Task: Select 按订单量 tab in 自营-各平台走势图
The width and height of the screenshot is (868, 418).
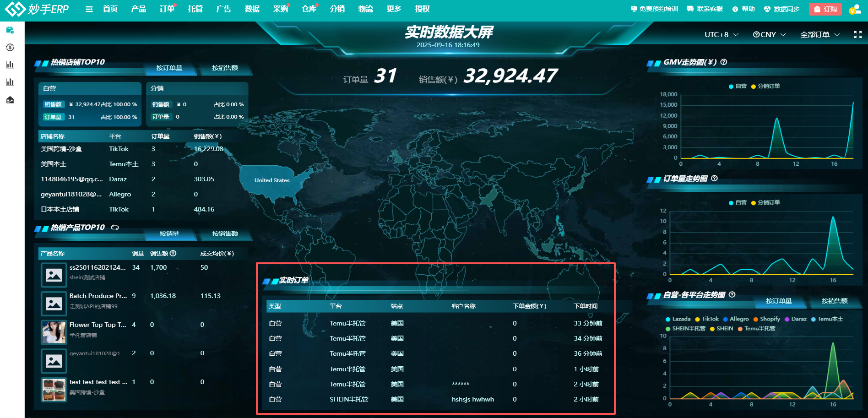Action: (x=779, y=301)
